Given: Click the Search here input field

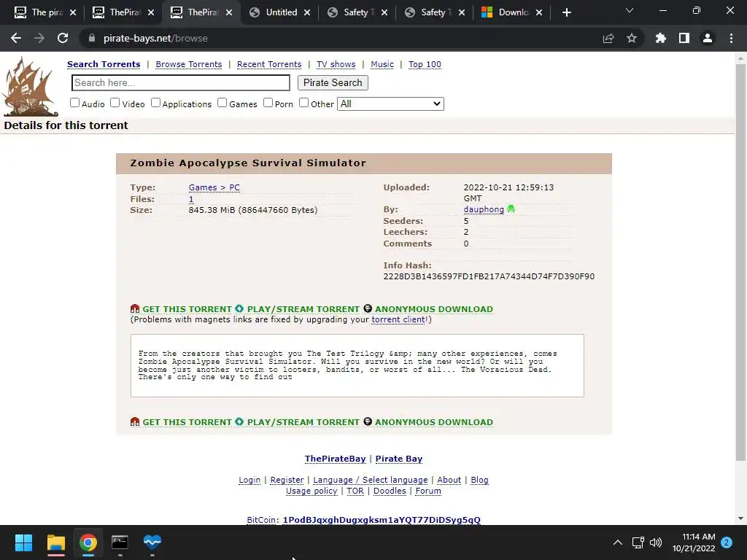Looking at the screenshot, I should pos(181,83).
